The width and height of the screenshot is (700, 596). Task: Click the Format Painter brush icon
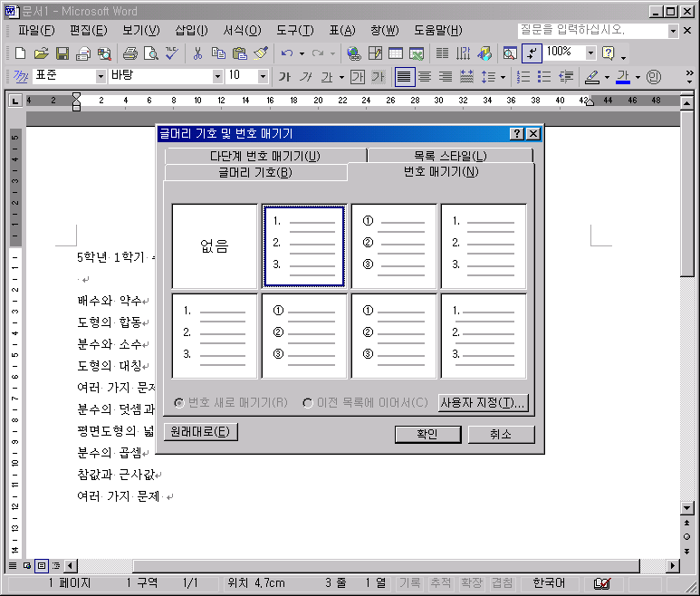pos(261,53)
